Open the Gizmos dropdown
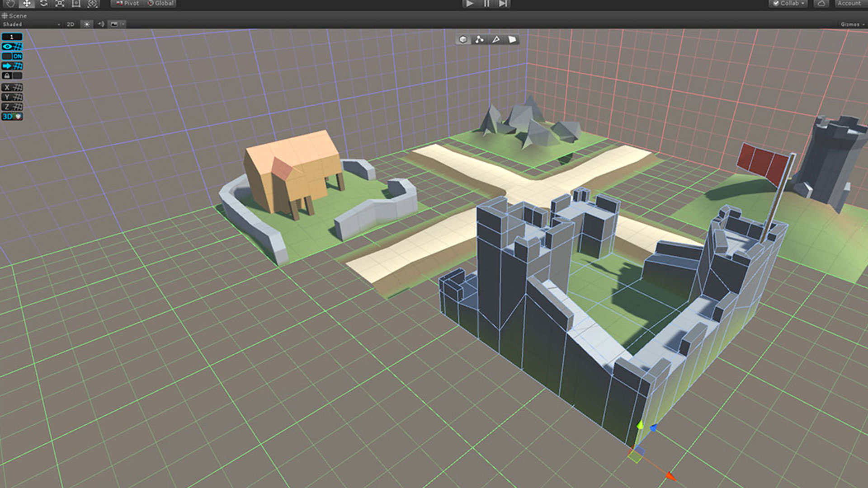The image size is (868, 488). [852, 24]
